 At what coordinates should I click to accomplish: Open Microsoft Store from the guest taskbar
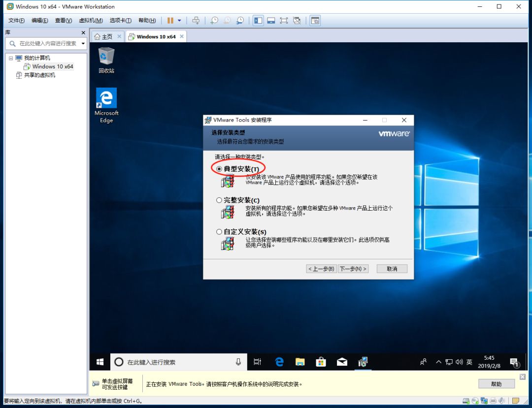point(321,362)
